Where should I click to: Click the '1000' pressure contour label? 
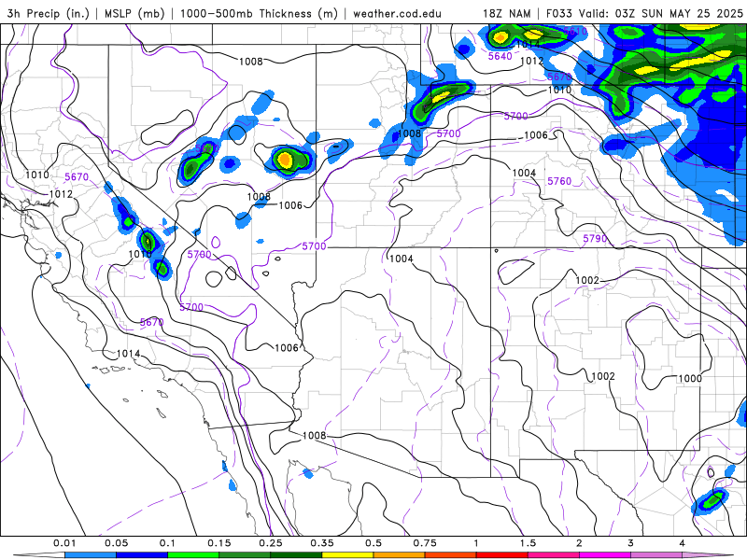(689, 378)
